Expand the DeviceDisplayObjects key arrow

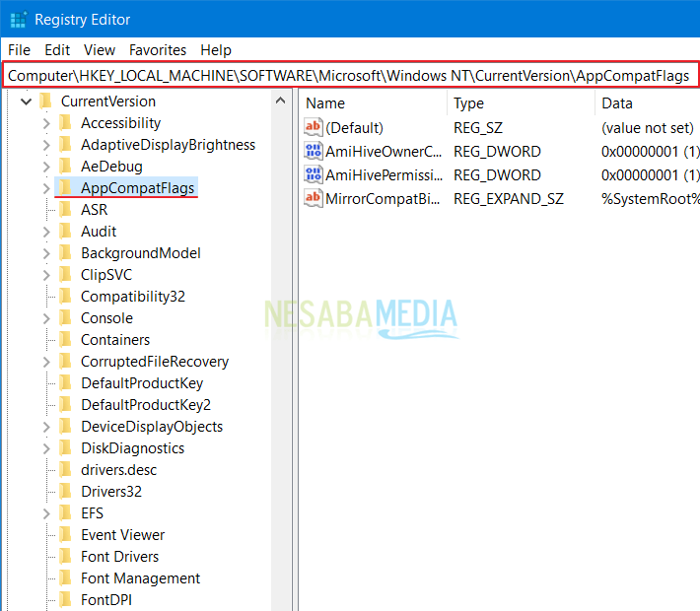[x=45, y=427]
